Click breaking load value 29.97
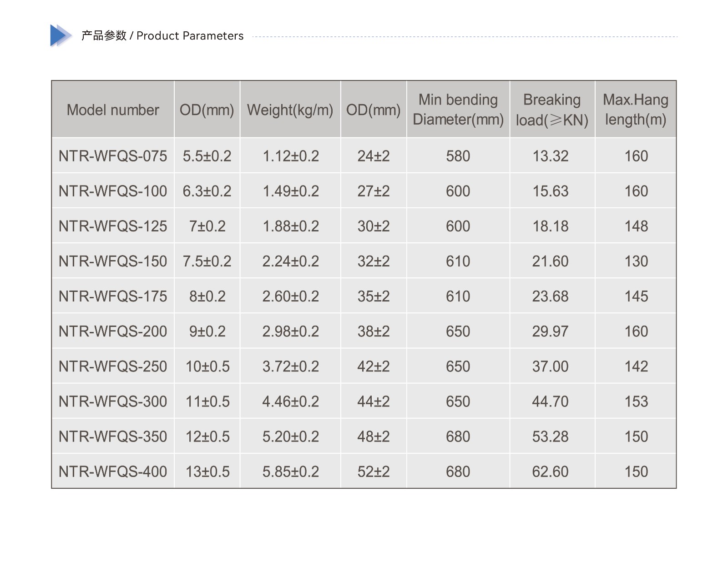Viewport: 728px width, 567px height. pos(551,331)
